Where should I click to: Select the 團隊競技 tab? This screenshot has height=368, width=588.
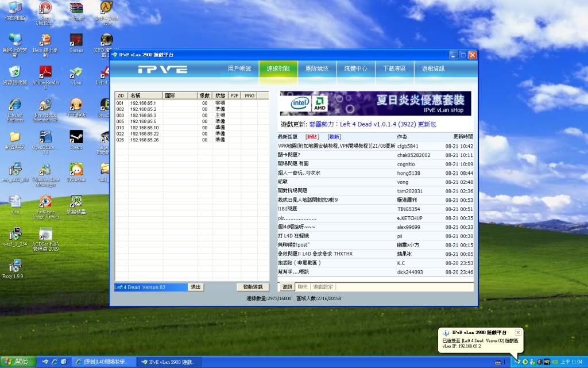click(x=317, y=68)
